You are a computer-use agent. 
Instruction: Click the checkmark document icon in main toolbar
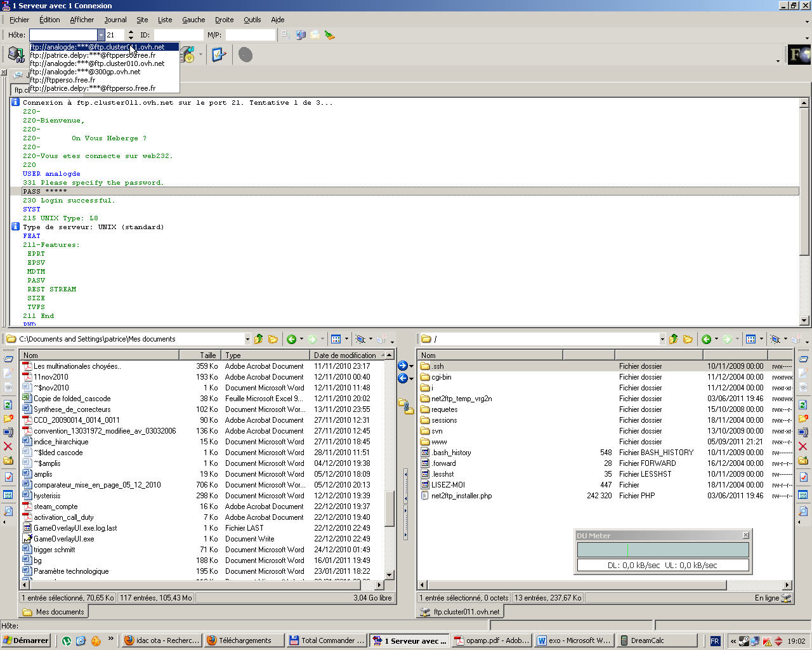219,55
